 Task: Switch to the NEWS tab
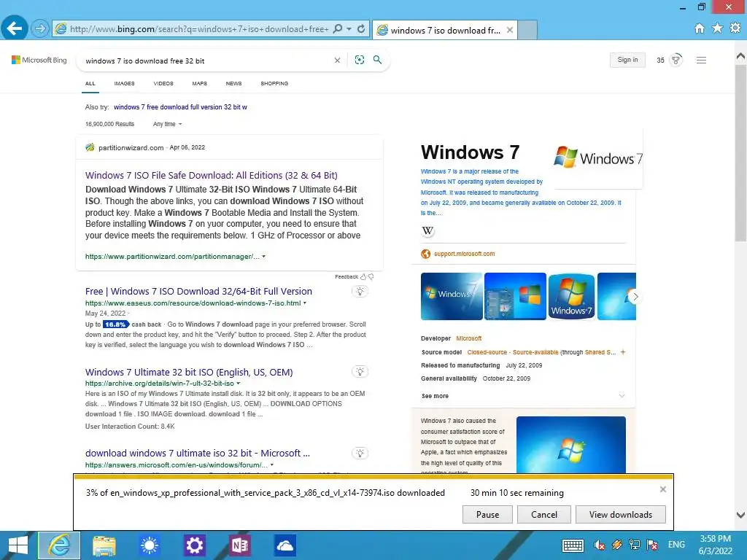click(233, 83)
